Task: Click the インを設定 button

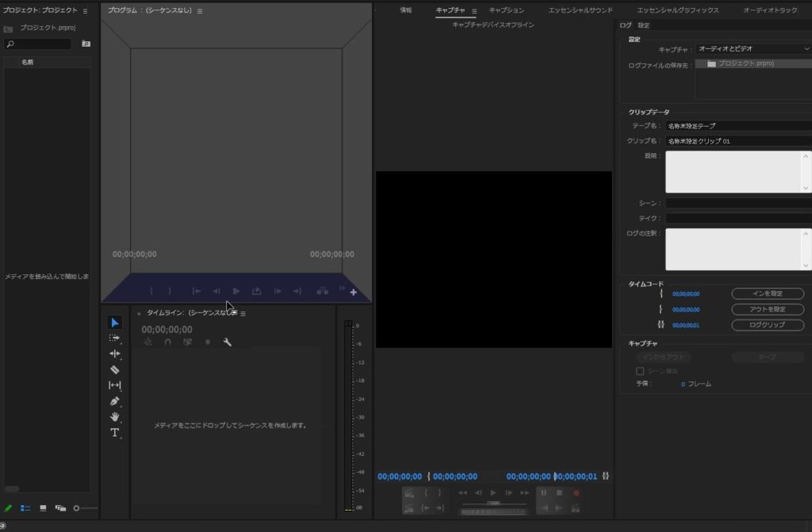Action: click(767, 293)
